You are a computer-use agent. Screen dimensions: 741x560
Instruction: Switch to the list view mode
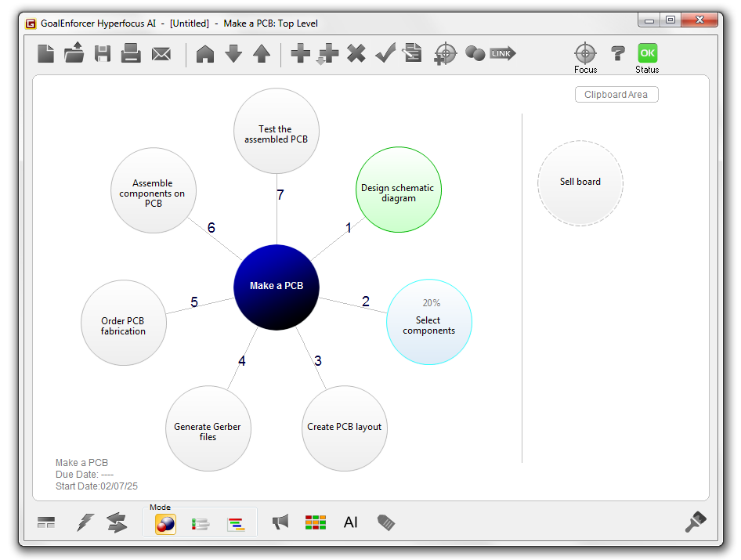pos(201,524)
